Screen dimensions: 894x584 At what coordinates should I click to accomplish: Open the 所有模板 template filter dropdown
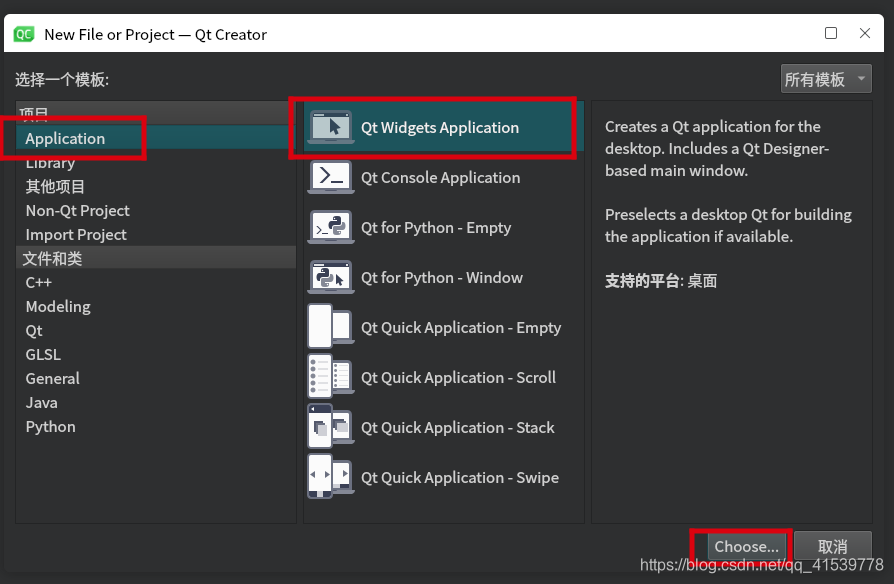point(825,78)
